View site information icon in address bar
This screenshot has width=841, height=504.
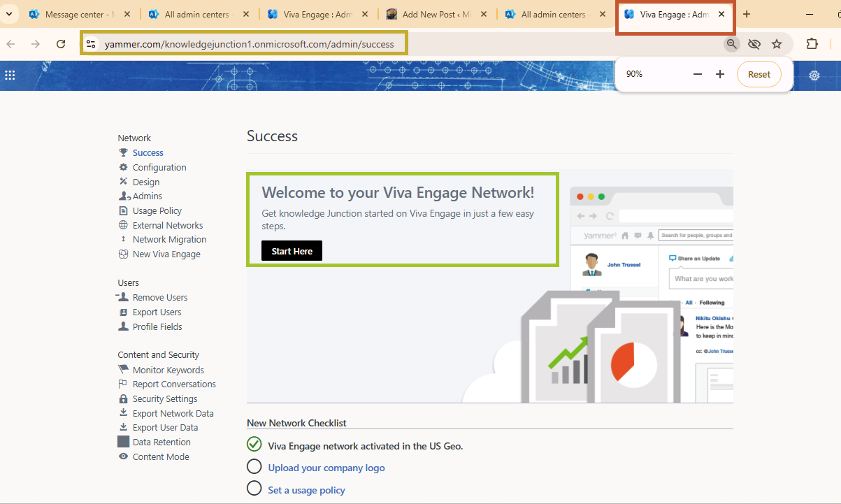[91, 44]
